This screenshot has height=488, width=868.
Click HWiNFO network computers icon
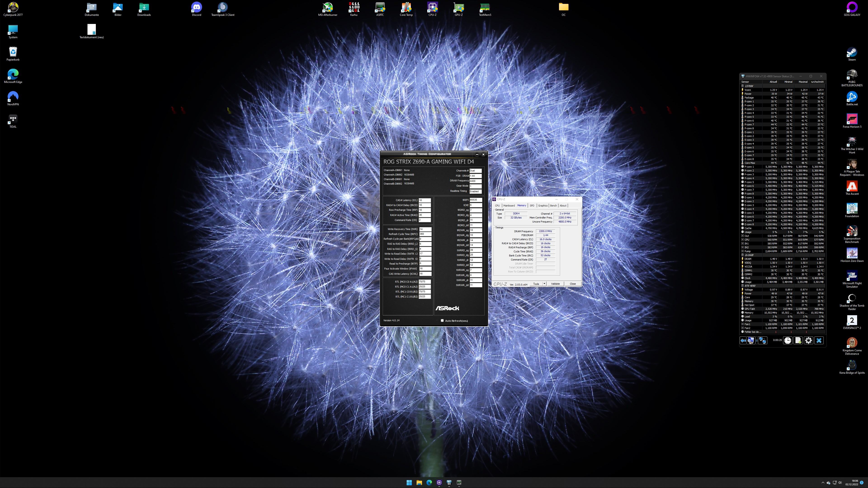point(762,340)
